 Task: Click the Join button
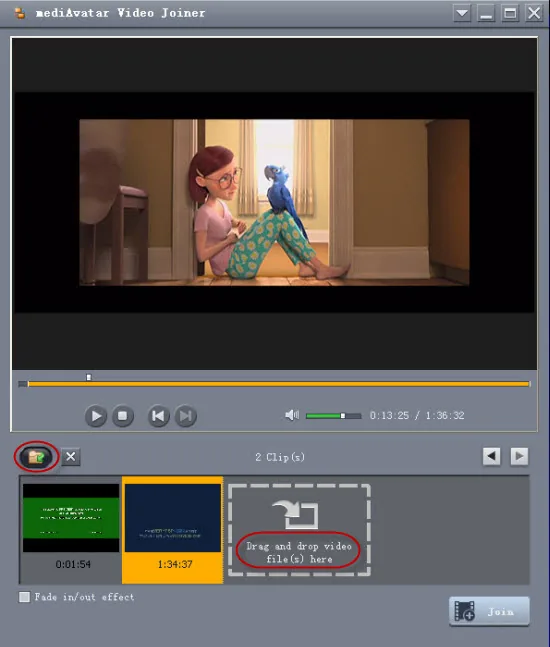point(489,612)
